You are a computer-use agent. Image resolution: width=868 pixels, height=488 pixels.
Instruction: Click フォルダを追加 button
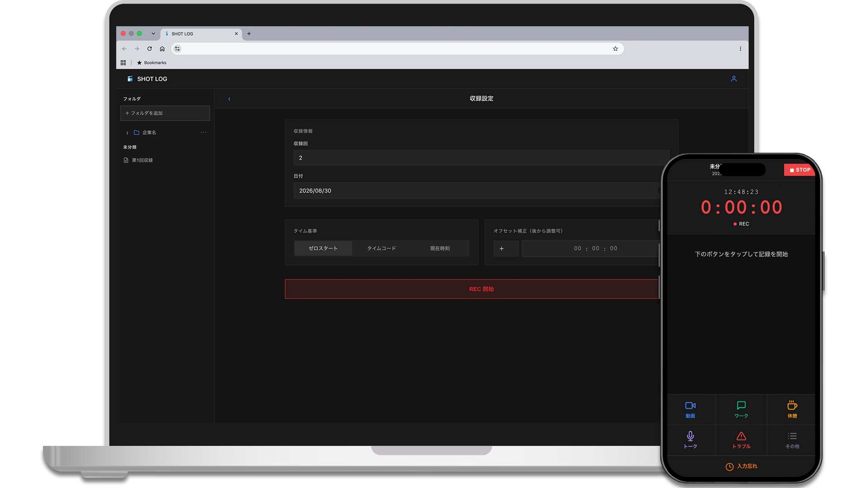tap(165, 113)
